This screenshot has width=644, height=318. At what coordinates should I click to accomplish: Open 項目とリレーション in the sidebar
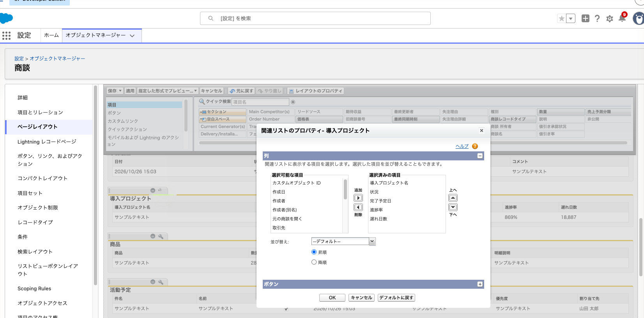click(40, 112)
